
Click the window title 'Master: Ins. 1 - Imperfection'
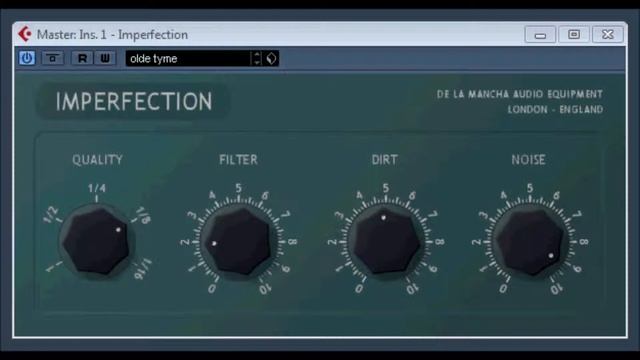pos(112,35)
